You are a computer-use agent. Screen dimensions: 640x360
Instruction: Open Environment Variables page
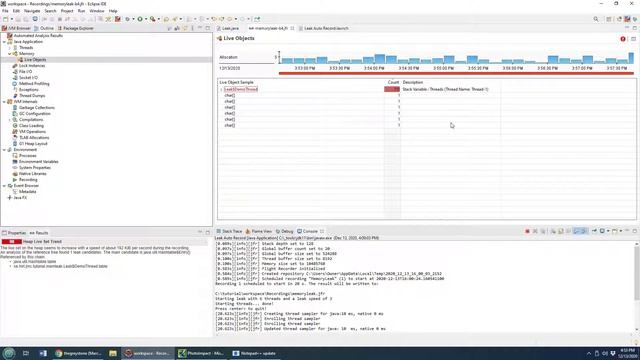coord(38,162)
